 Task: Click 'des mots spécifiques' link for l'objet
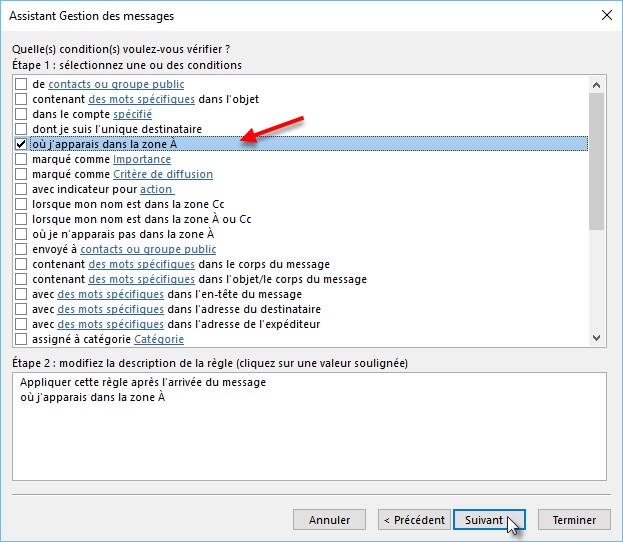click(x=141, y=99)
